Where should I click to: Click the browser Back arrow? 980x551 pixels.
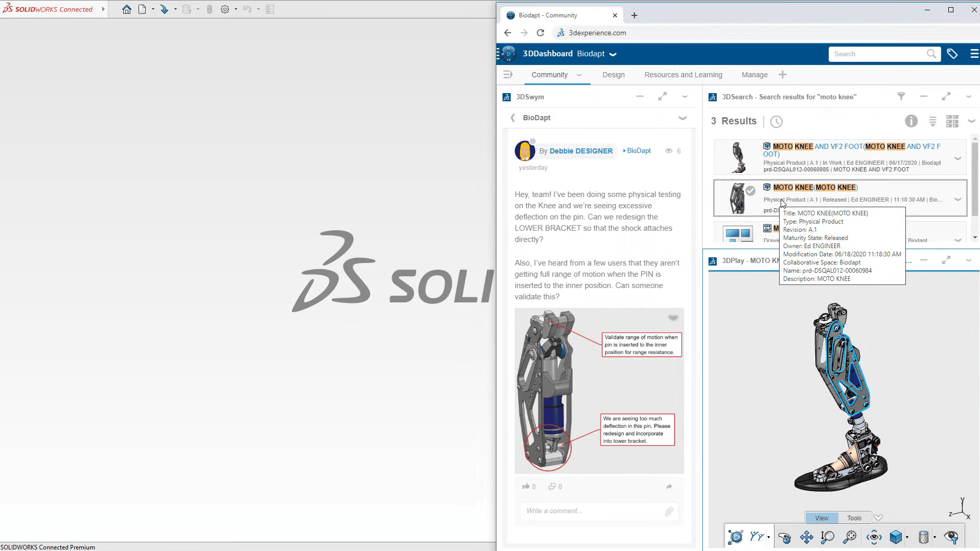[507, 33]
